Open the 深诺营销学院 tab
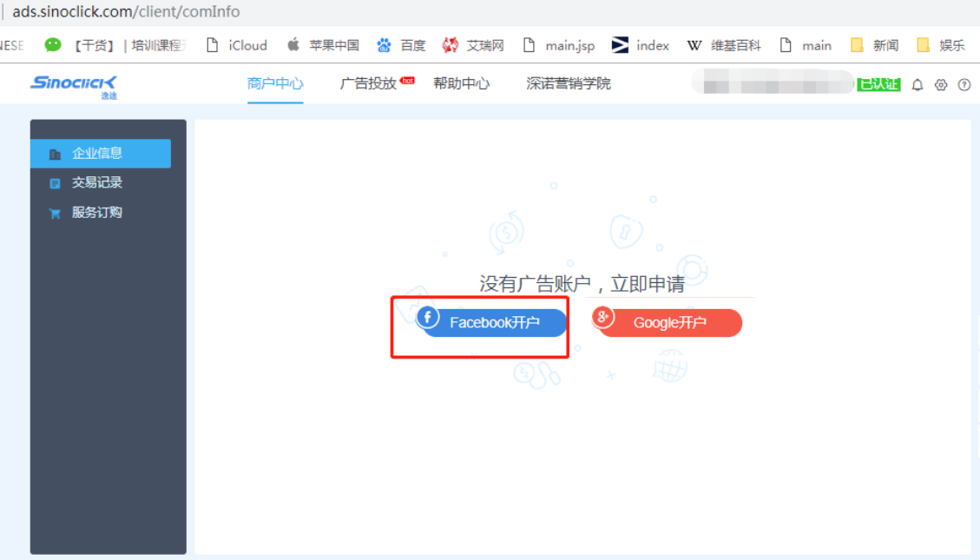The height and width of the screenshot is (560, 980). [x=569, y=83]
